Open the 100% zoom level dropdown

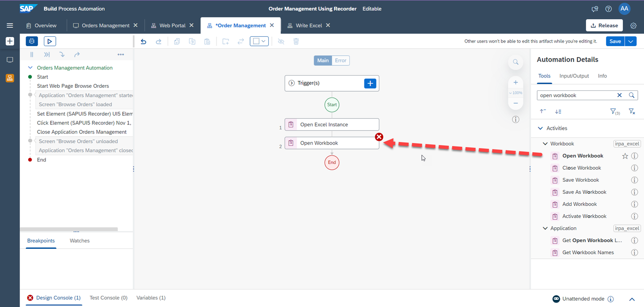516,93
